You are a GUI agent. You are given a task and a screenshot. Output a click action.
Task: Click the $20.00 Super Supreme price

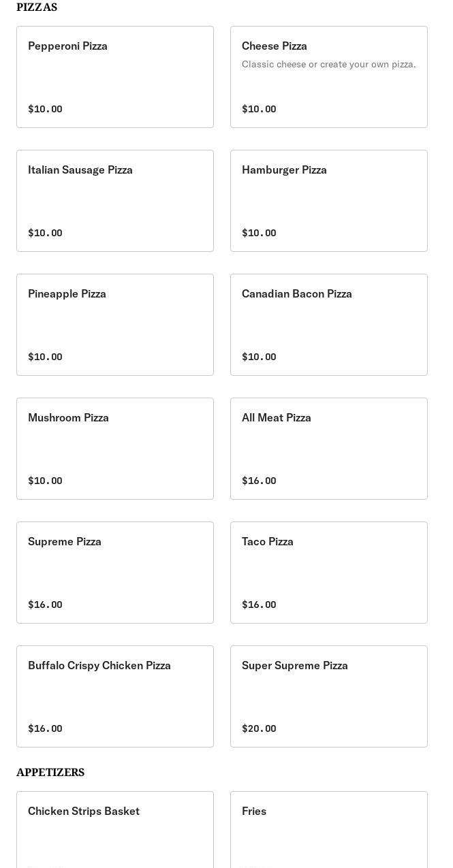259,728
